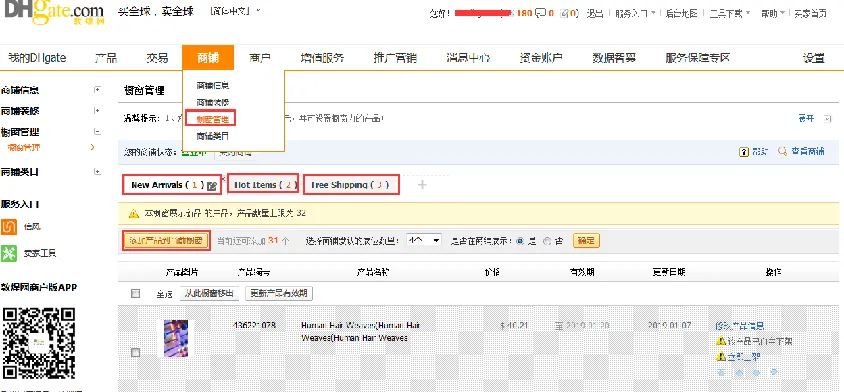The image size is (844, 392).
Task: Tick the checkbox for product 436721078
Action: pyautogui.click(x=135, y=352)
